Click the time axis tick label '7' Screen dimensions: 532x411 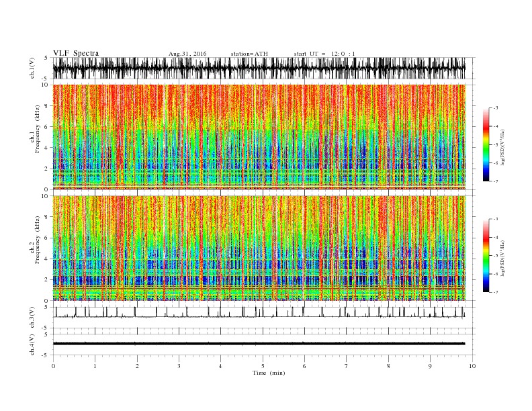click(x=347, y=366)
